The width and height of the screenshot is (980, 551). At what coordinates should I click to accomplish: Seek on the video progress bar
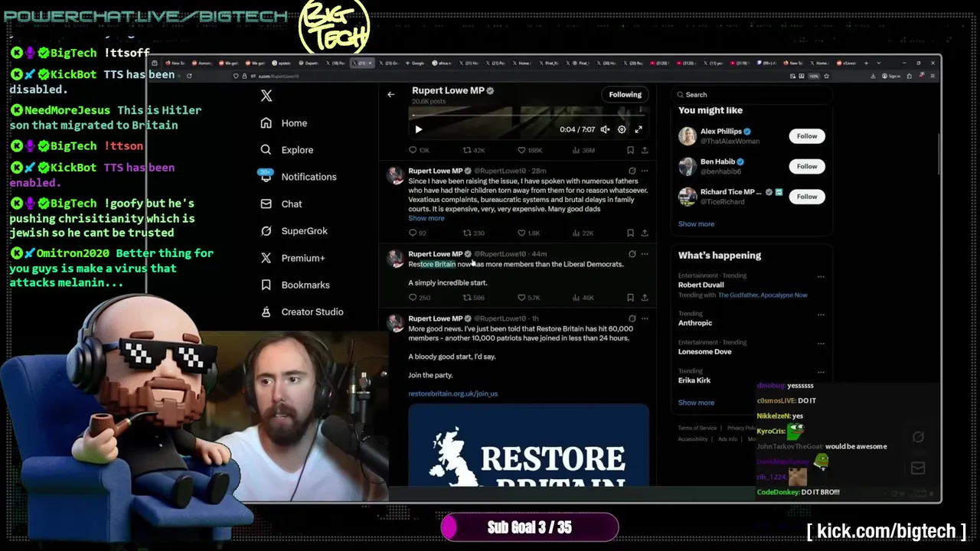(528, 116)
